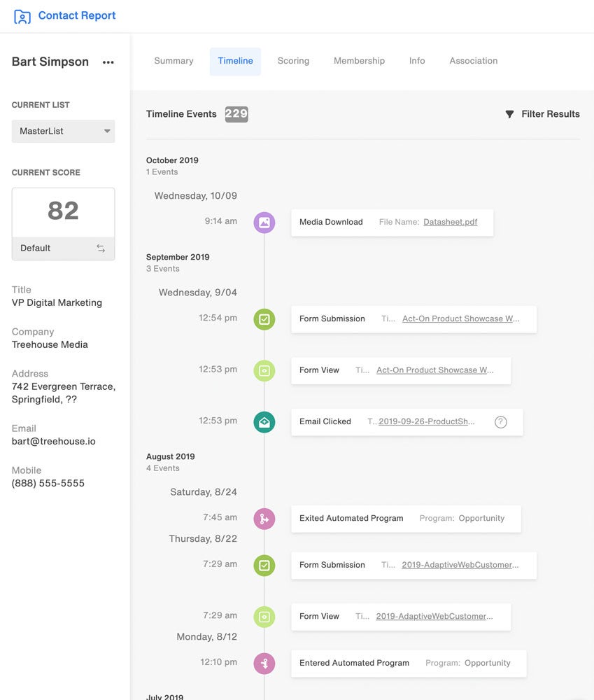Click the 12:53 pm Form View icon
594x700 pixels.
tap(264, 371)
